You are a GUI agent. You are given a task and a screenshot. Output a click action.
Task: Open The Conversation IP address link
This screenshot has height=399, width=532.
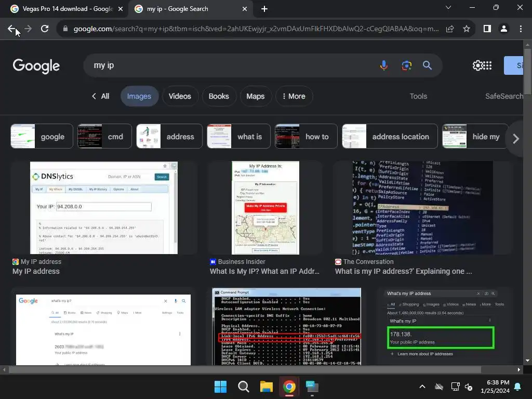tap(403, 271)
